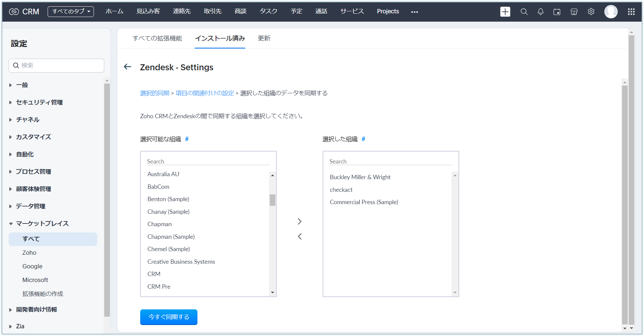
Task: Collapse the マーケットプレイス section
Action: click(x=42, y=223)
